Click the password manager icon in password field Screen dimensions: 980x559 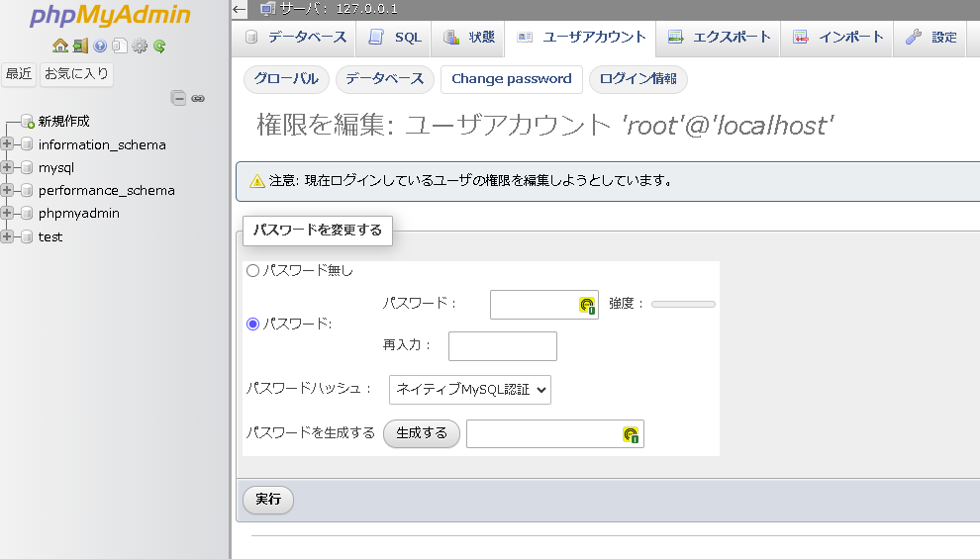tap(587, 305)
